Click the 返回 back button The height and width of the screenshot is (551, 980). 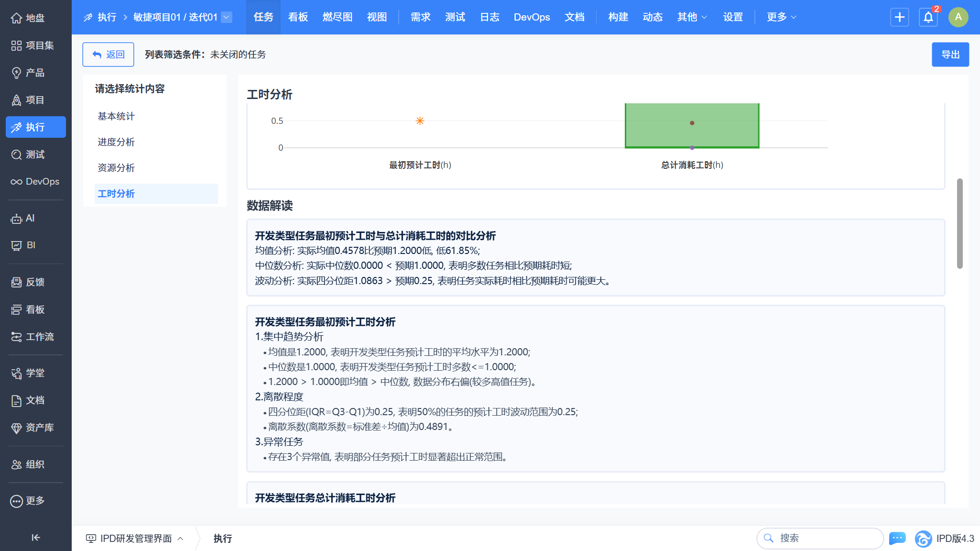108,55
